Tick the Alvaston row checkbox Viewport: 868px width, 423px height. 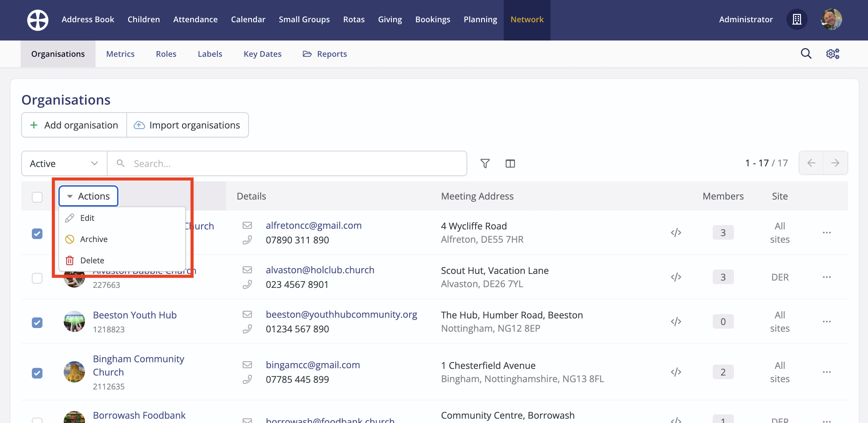point(37,278)
